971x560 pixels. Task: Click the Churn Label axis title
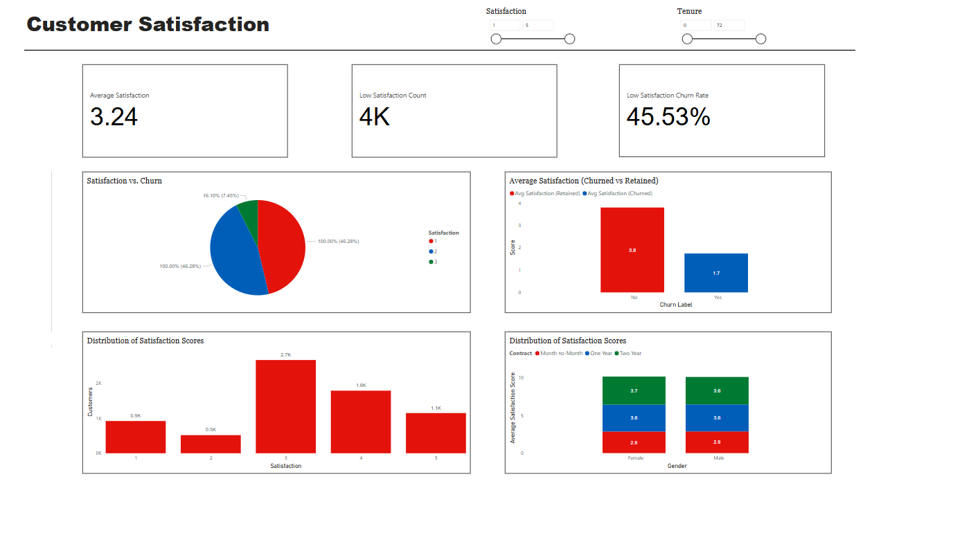(676, 305)
